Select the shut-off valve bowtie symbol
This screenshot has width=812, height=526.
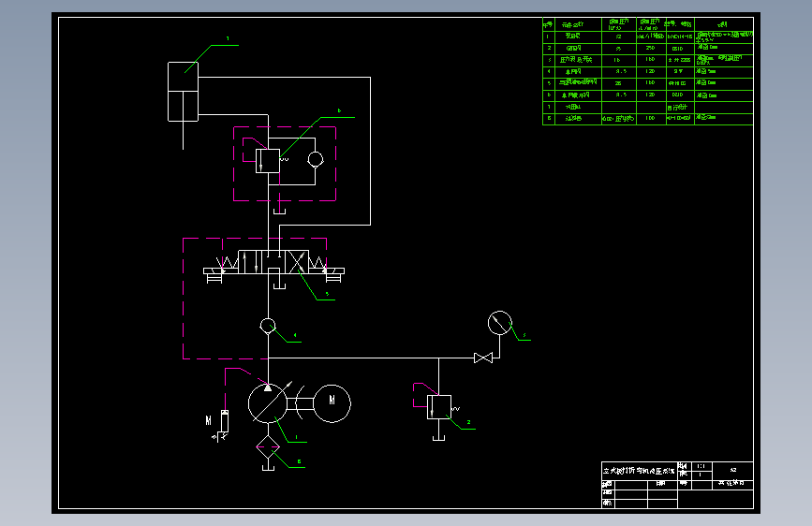click(x=483, y=358)
